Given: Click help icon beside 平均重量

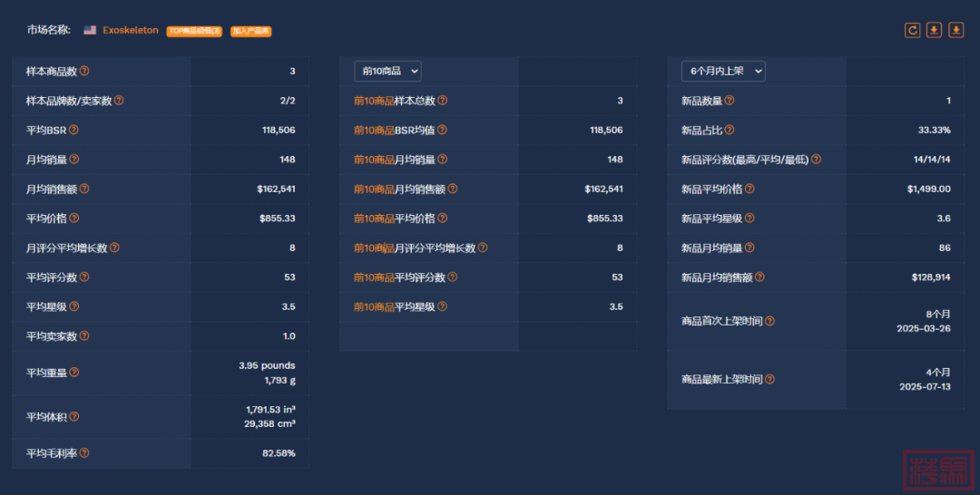Looking at the screenshot, I should 73,373.
